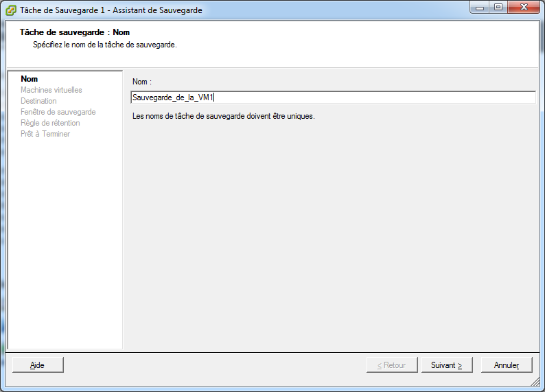Go to the Machines virtuelles step
545x392 pixels.
point(51,90)
